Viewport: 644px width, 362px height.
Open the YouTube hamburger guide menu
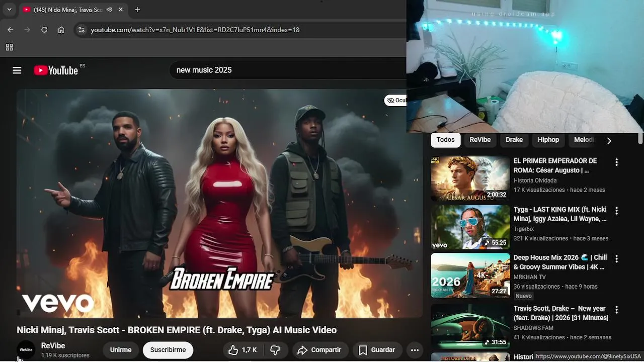coord(17,70)
